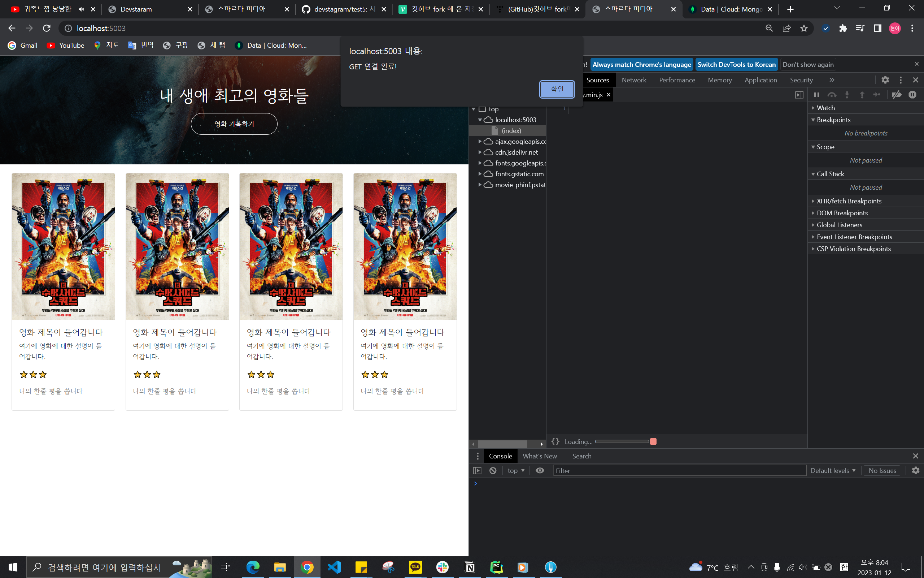
Task: Toggle pause on exceptions icon
Action: pos(912,94)
